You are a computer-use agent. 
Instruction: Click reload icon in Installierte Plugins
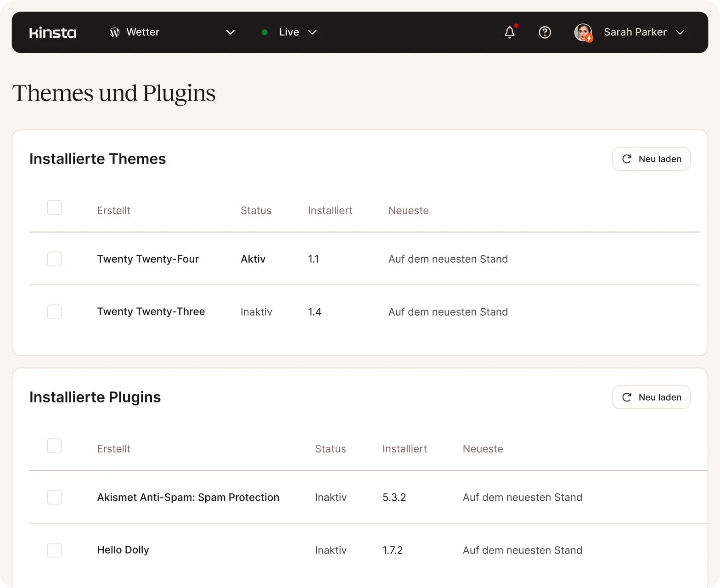point(627,397)
